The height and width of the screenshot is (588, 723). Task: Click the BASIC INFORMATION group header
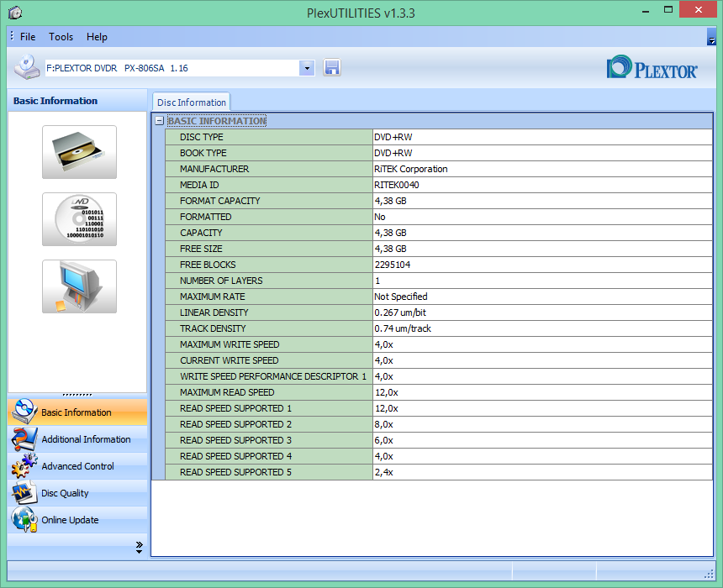(x=217, y=121)
